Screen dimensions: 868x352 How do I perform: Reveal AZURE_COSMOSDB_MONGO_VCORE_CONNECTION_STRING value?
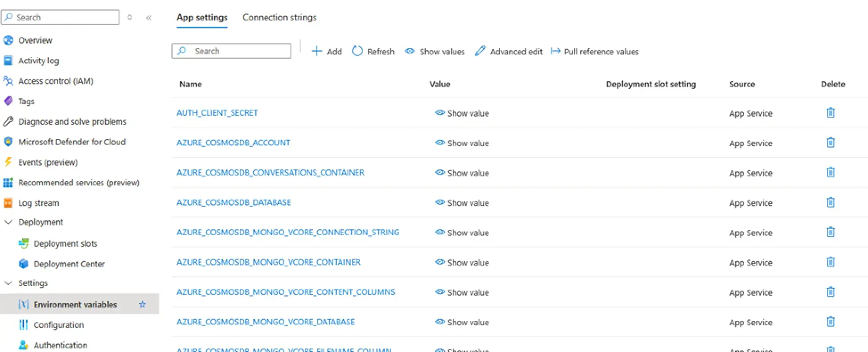click(x=462, y=233)
